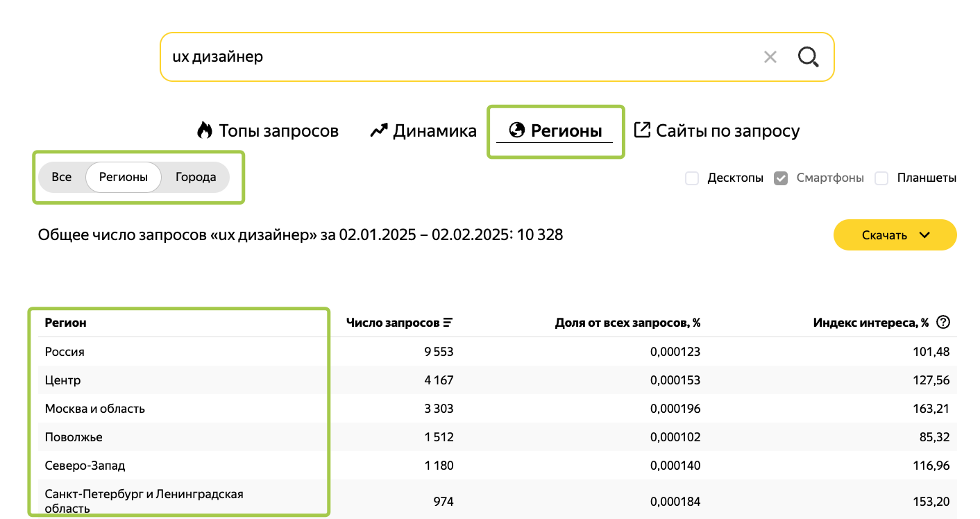The height and width of the screenshot is (519, 980).
Task: Click the magnifying glass search icon
Action: (x=807, y=57)
